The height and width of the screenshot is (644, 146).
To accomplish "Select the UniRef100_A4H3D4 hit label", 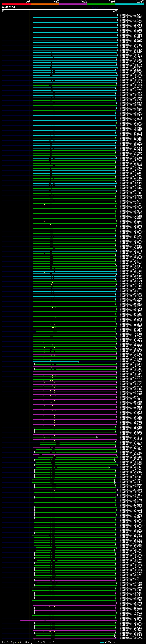I will pos(131,359).
